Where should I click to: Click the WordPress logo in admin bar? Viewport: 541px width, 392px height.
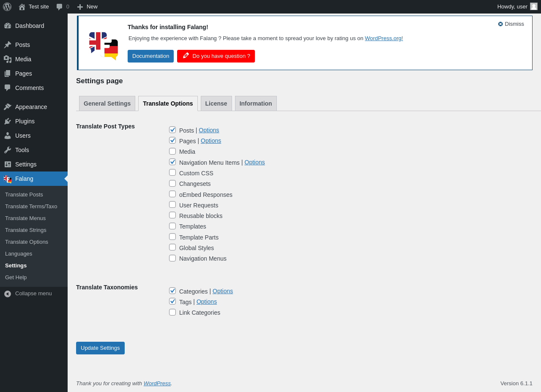coord(7,7)
